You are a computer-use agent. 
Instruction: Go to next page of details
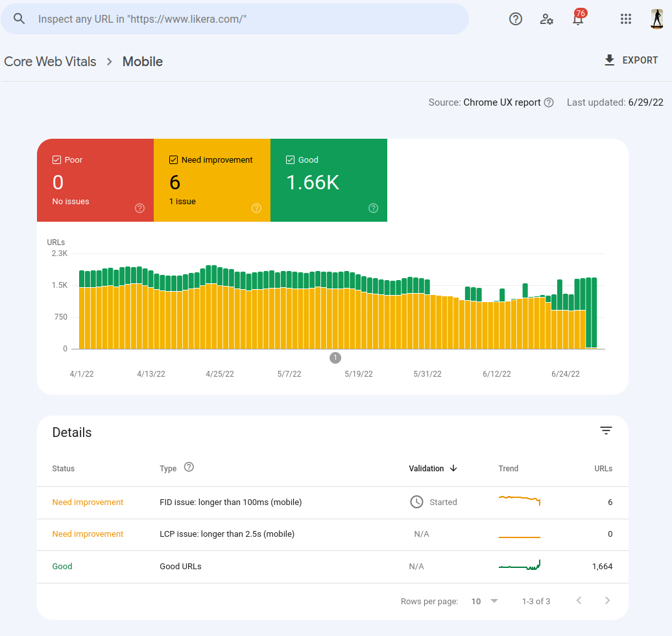coord(607,601)
